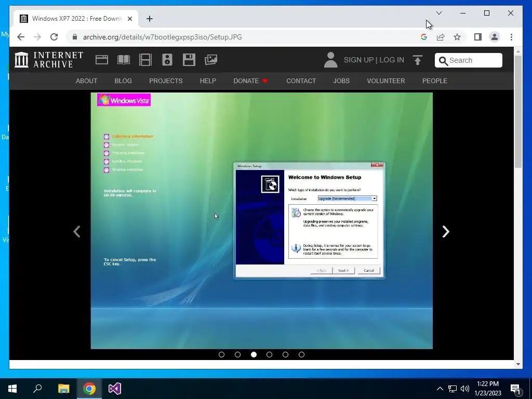
Task: Open the JOBS link
Action: click(x=341, y=81)
